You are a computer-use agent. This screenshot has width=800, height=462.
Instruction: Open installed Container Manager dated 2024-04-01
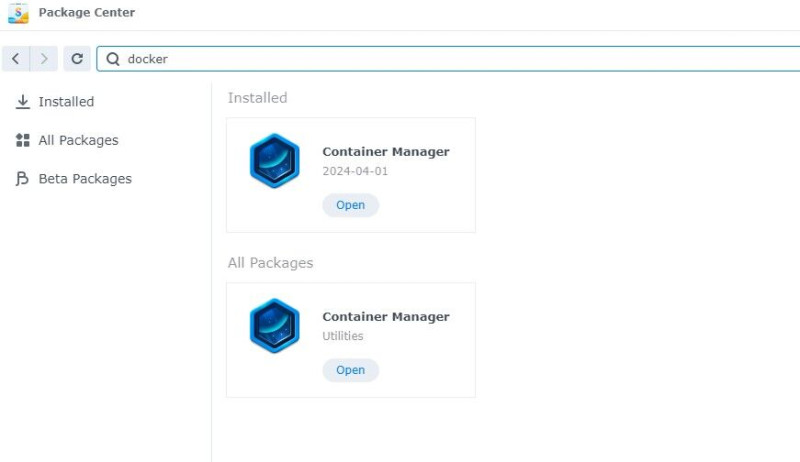pyautogui.click(x=351, y=205)
